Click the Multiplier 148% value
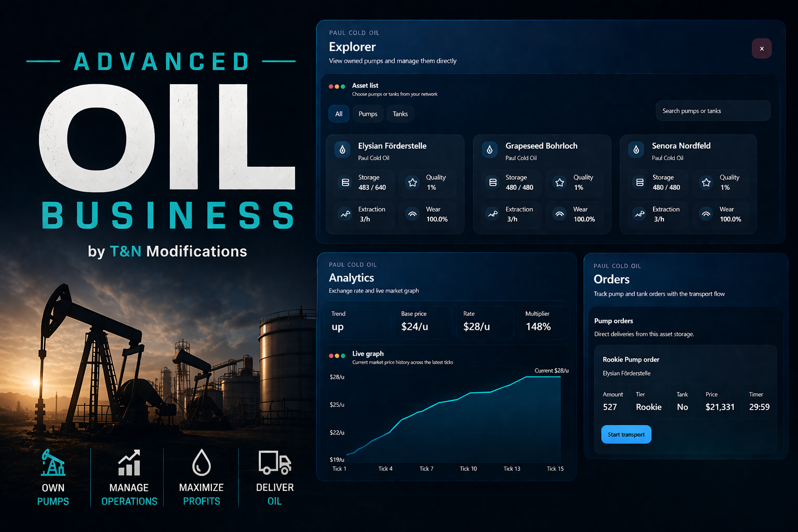 click(x=538, y=327)
